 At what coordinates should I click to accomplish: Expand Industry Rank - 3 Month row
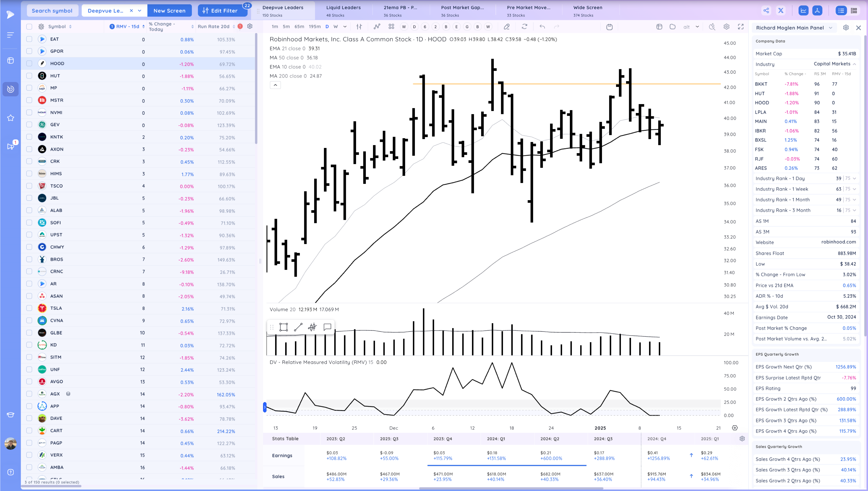click(855, 210)
